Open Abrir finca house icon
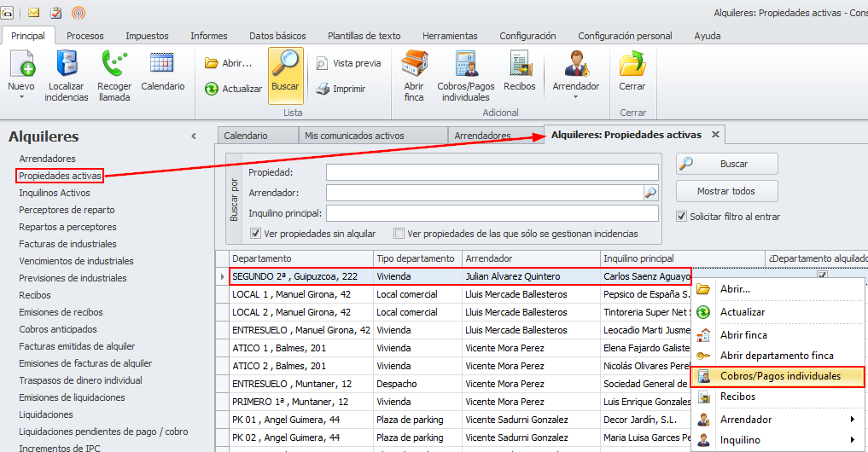Screen dimensions: 868x452 pos(414,65)
